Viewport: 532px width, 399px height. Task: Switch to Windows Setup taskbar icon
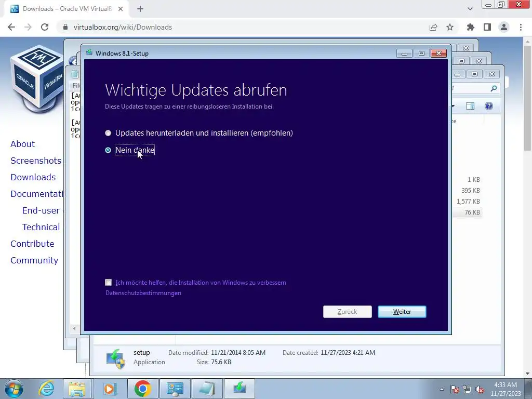coord(240,389)
